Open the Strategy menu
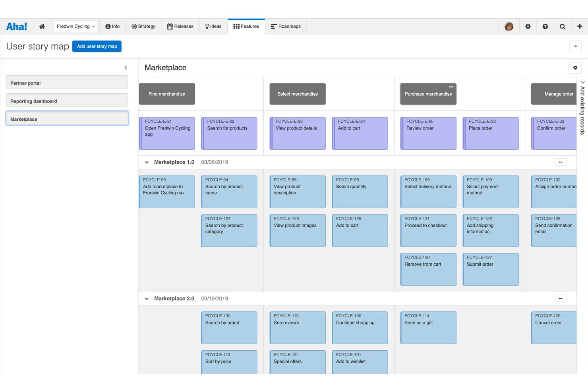 (x=143, y=26)
